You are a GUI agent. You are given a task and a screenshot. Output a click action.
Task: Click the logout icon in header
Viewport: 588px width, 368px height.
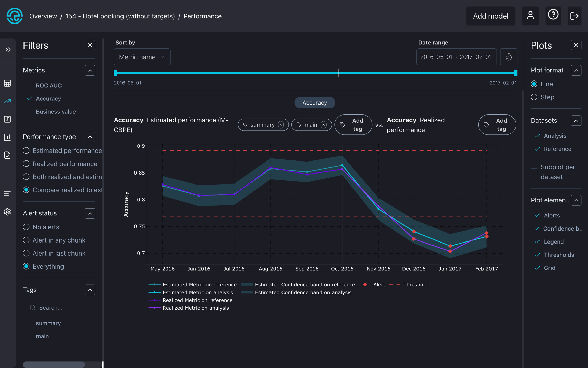point(574,16)
